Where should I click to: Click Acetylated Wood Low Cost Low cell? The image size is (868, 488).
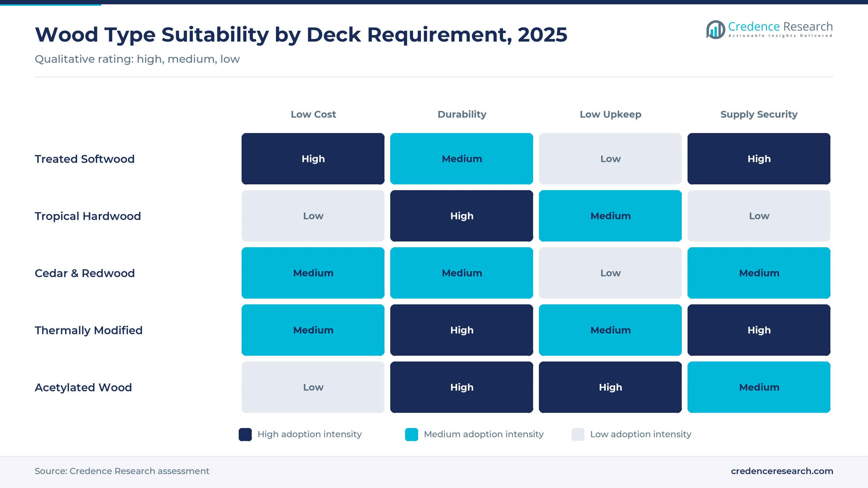[x=313, y=387]
